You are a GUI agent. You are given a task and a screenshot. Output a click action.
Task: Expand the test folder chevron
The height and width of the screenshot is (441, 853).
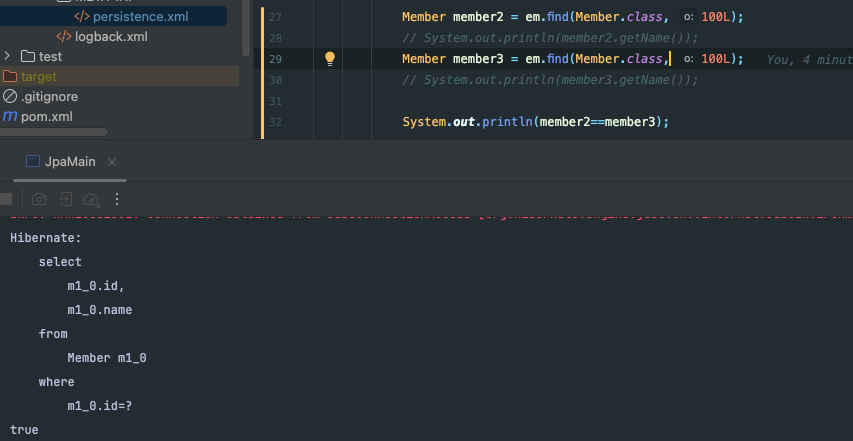9,57
